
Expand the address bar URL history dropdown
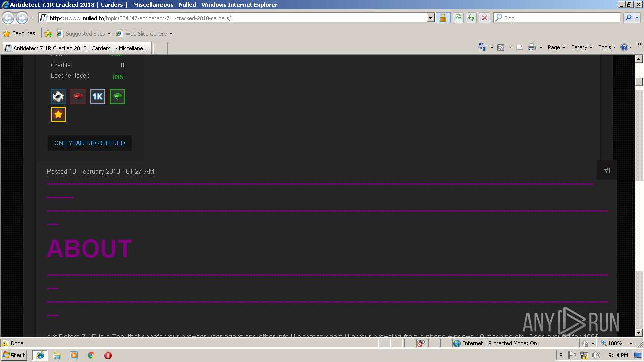click(430, 18)
